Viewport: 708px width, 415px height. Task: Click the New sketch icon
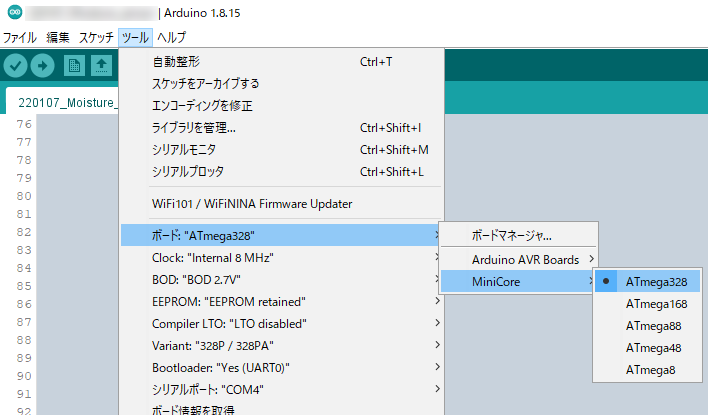click(74, 66)
